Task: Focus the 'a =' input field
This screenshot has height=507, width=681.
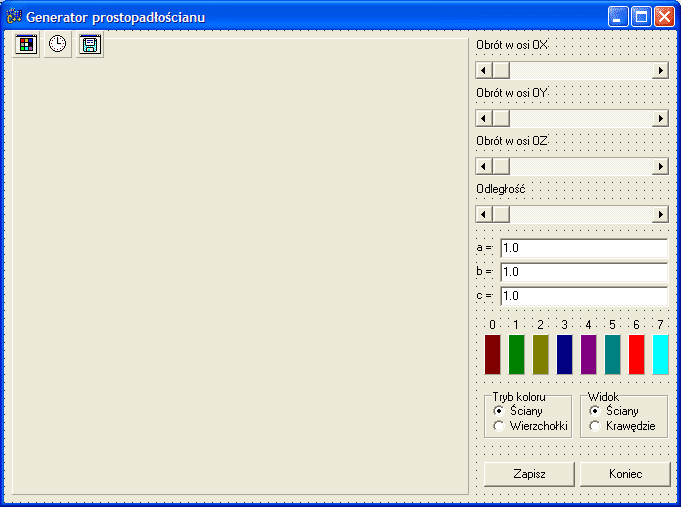Action: pos(583,247)
